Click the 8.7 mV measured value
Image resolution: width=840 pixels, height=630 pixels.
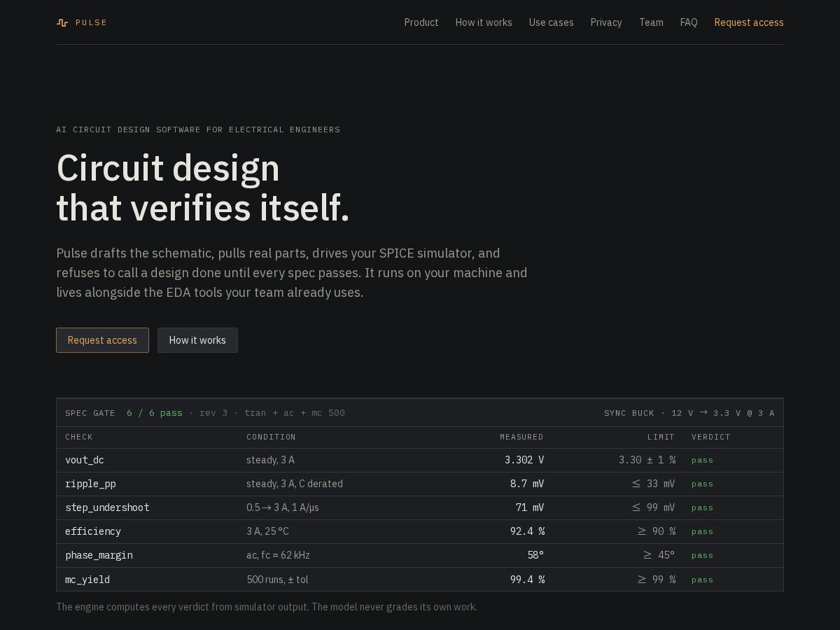527,484
